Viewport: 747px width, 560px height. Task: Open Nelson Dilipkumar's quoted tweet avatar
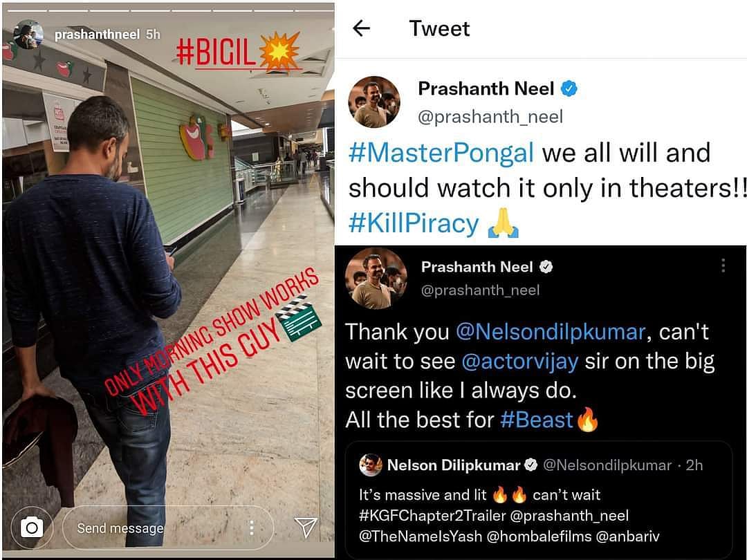tap(371, 465)
